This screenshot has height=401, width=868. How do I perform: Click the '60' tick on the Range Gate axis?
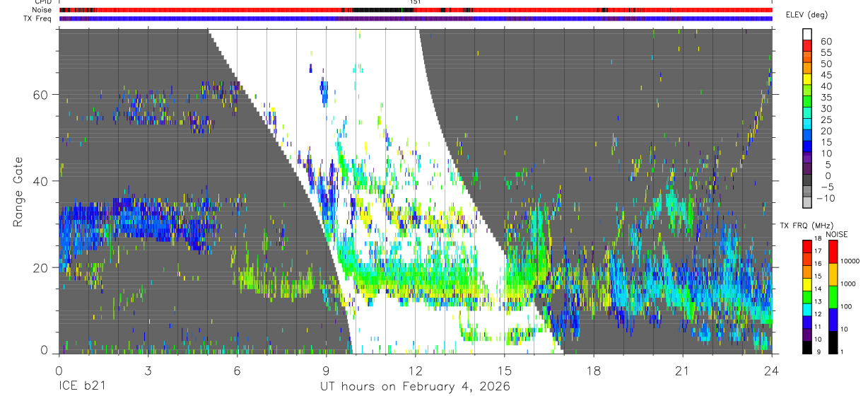(41, 95)
